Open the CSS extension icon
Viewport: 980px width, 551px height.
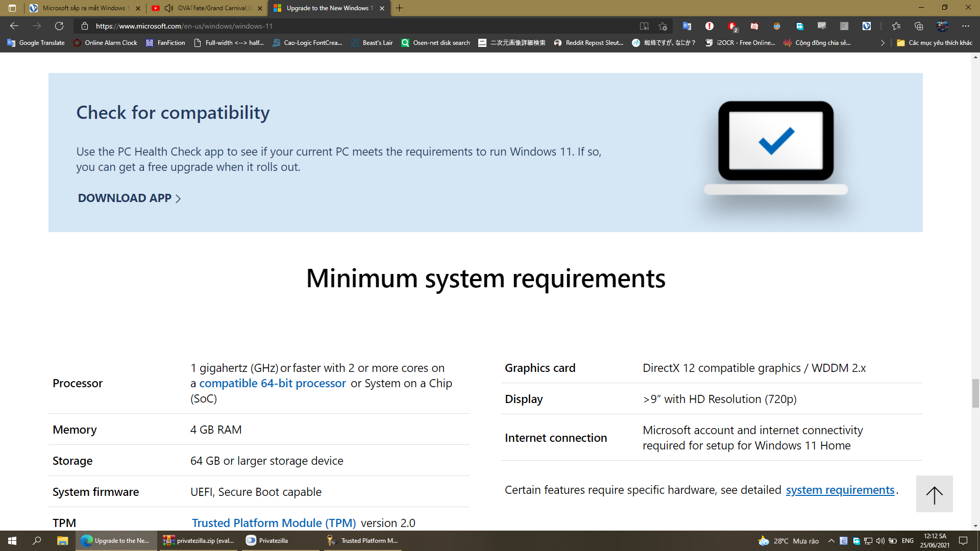(822, 26)
